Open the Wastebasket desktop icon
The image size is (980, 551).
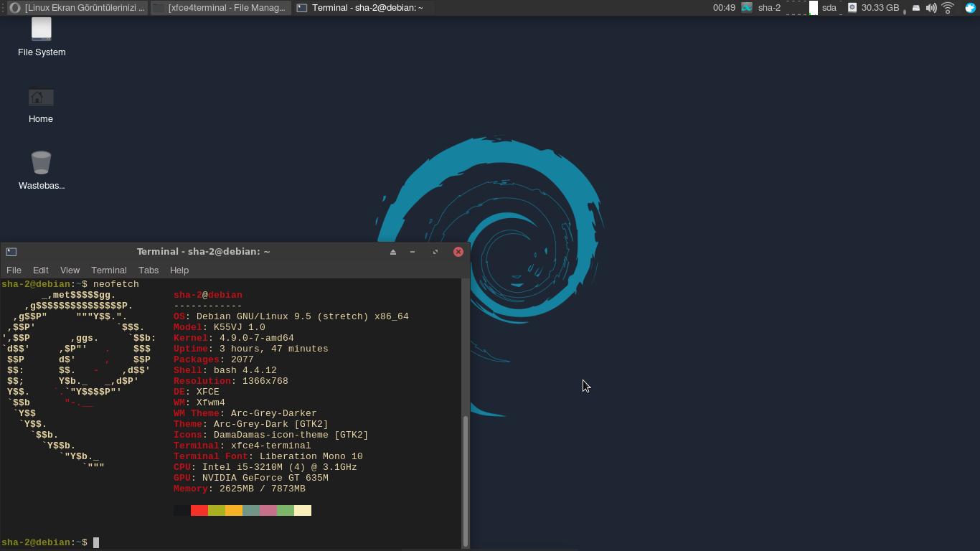(41, 170)
